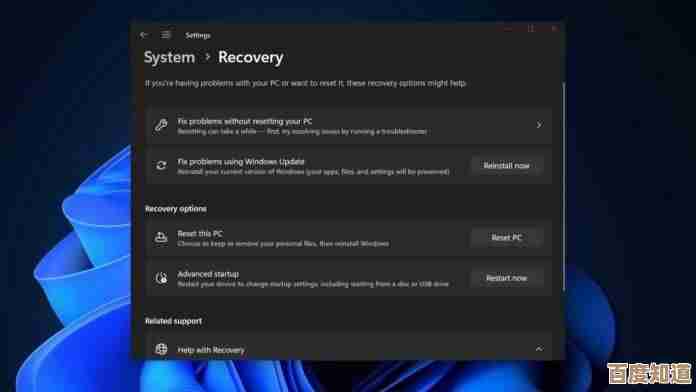The height and width of the screenshot is (392, 696).
Task: Click the Reinstall now button
Action: pyautogui.click(x=506, y=166)
